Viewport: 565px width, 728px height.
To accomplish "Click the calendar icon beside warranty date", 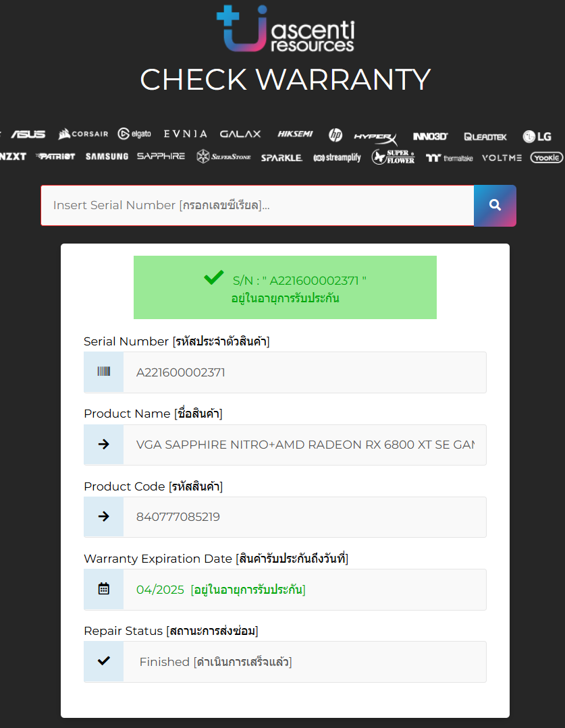I will 103,589.
